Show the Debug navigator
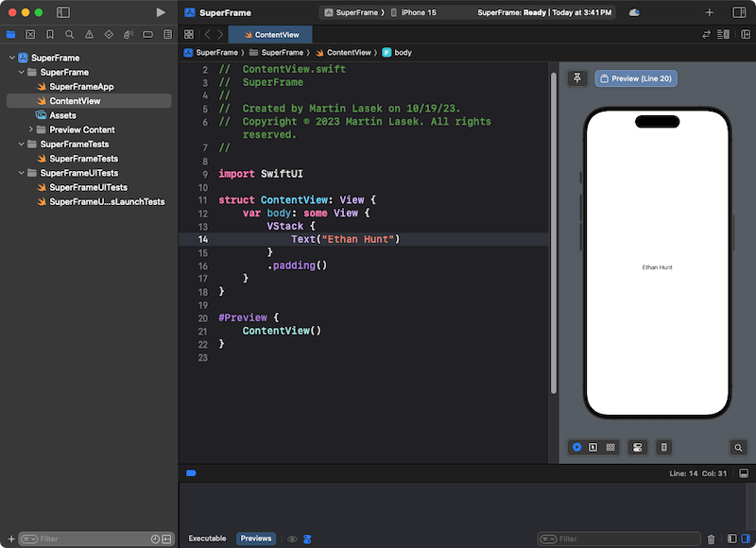 [129, 34]
